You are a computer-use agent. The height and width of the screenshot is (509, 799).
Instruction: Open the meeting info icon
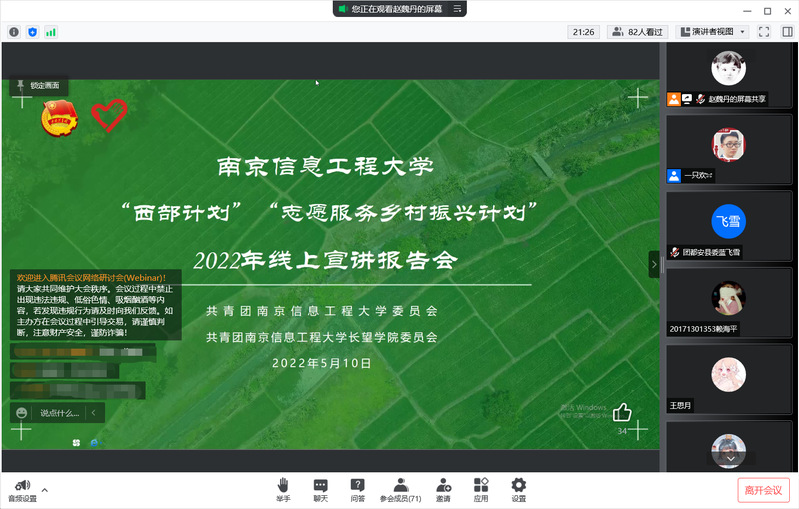click(14, 32)
